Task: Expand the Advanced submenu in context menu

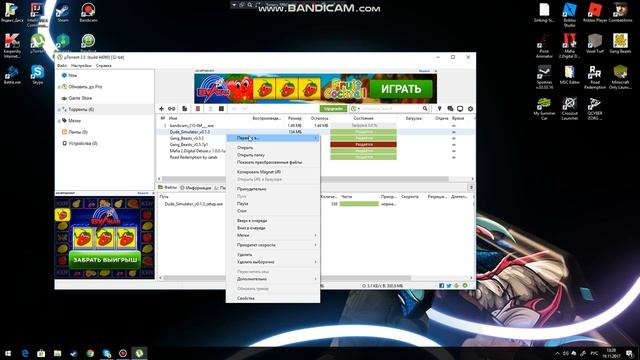Action: click(x=316, y=279)
